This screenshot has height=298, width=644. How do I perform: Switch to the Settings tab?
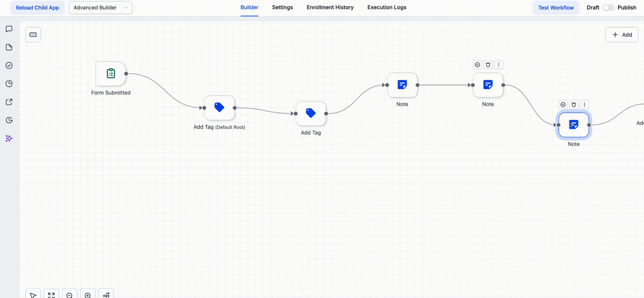click(x=282, y=7)
